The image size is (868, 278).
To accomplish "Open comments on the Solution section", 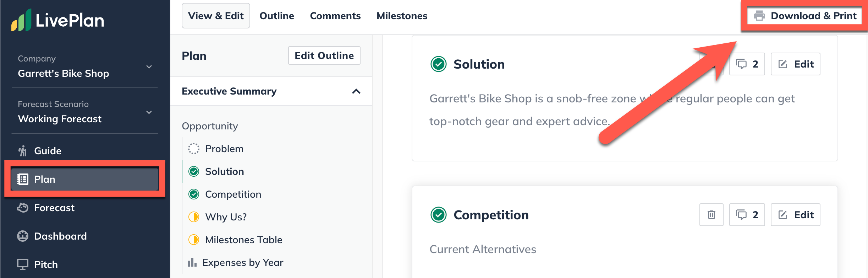I will [x=747, y=64].
